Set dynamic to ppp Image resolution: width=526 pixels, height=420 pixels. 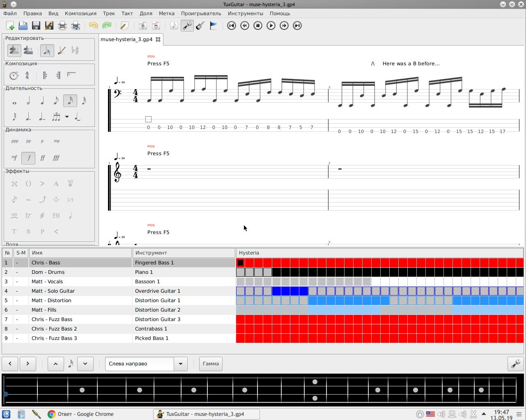pos(14,141)
